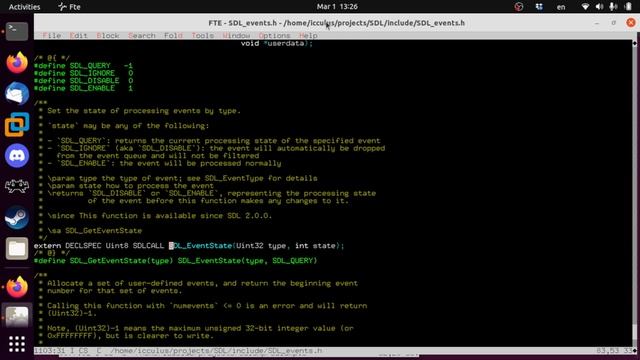
Task: Click the '0xFFFFFFFF), but is clearer' line
Action: [130, 336]
